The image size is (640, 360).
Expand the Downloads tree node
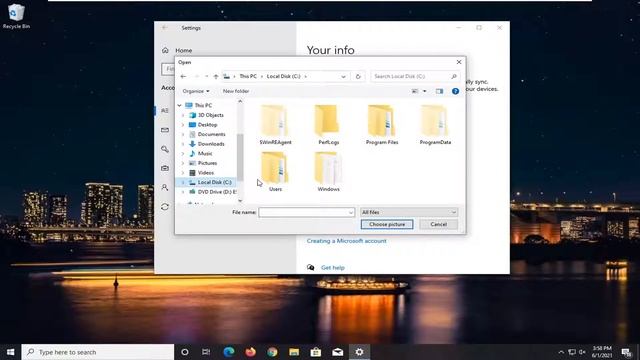coord(183,144)
